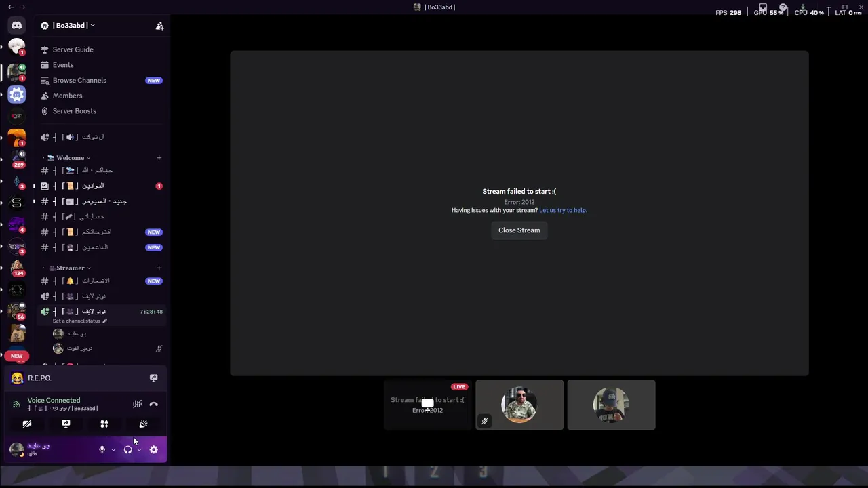
Task: Stop streaming R.E.P.O. screen-share icon
Action: coord(153,378)
